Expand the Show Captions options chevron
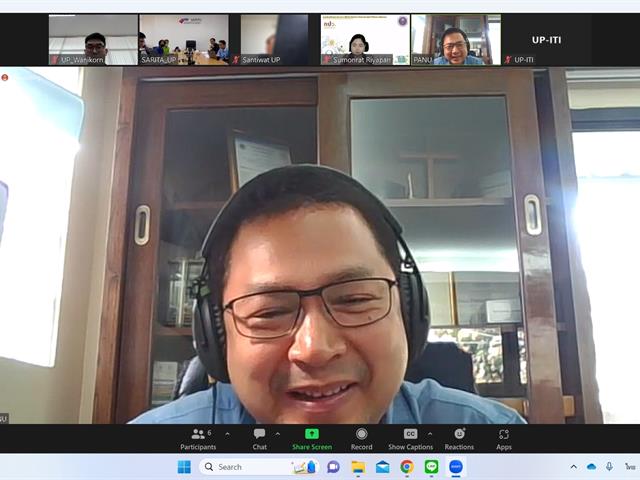Viewport: 640px width, 480px height. 430,434
